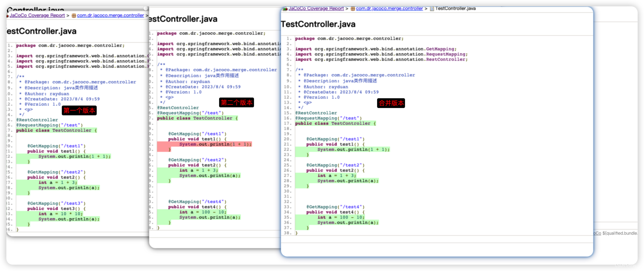The image size is (644, 271).
Task: Open JaCoCo Coverage Report link in right window
Action: (316, 8)
